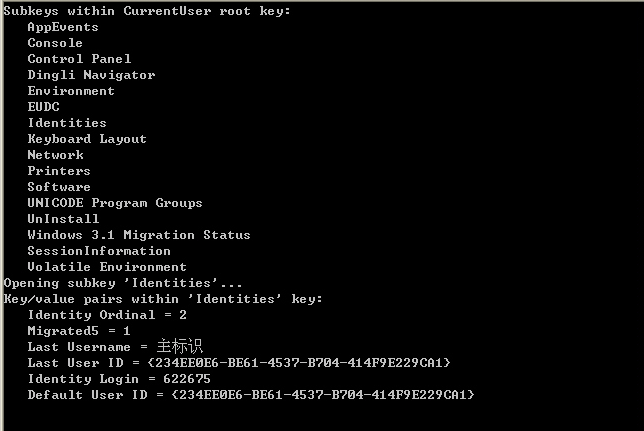This screenshot has width=644, height=431.
Task: Select the 'Dingli Navigator' line
Action: [91, 76]
